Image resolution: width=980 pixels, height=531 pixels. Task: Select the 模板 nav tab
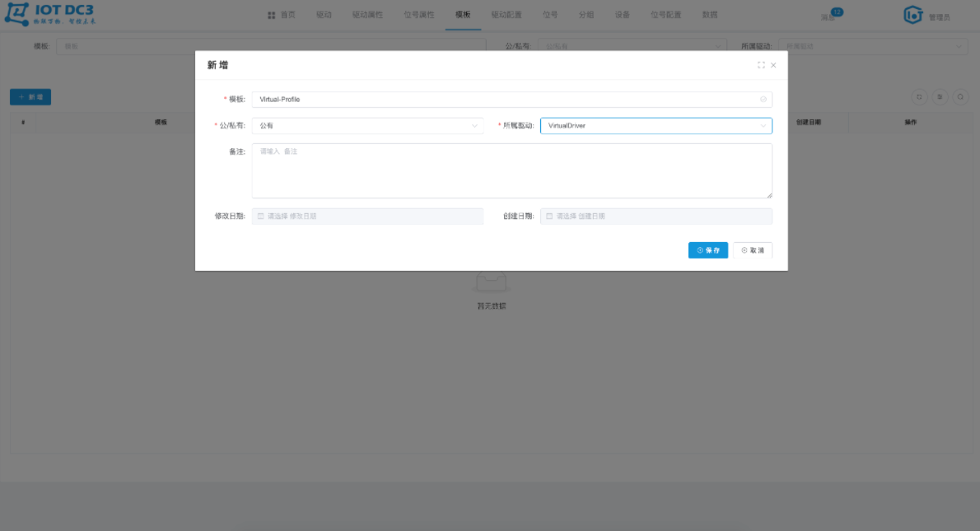pyautogui.click(x=463, y=15)
